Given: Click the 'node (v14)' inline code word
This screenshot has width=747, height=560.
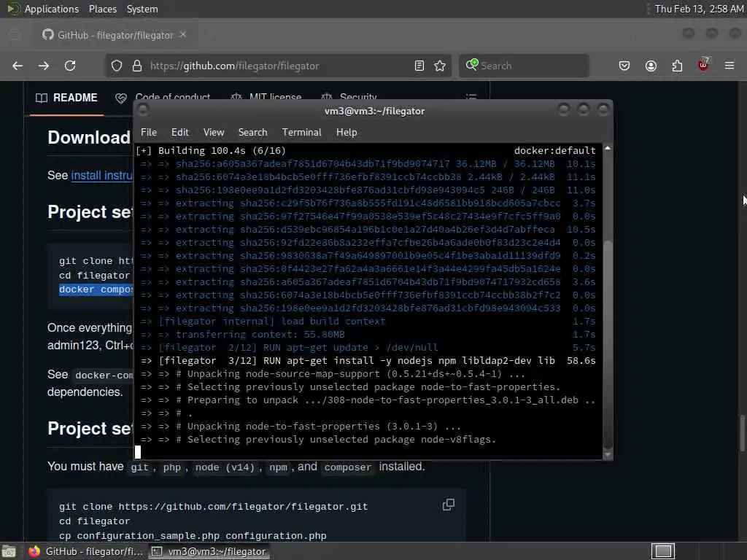Looking at the screenshot, I should tap(225, 467).
